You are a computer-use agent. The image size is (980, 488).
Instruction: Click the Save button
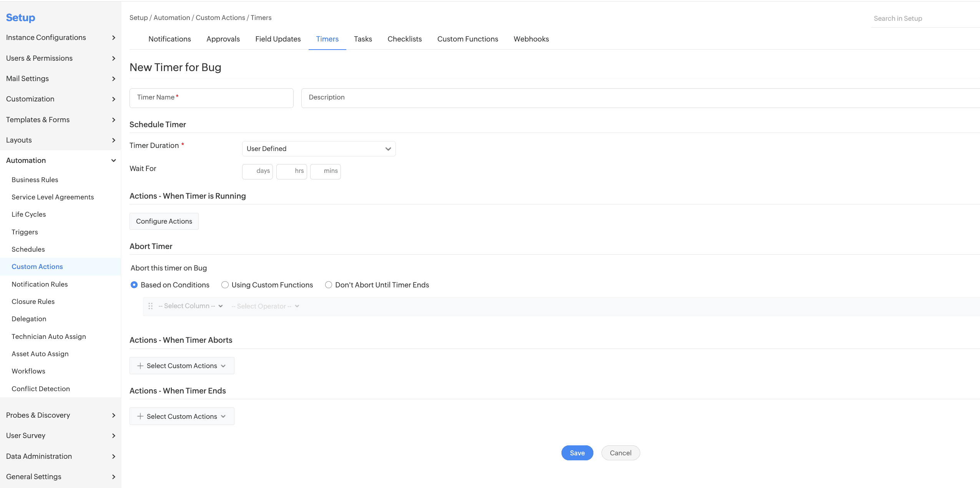pyautogui.click(x=577, y=453)
